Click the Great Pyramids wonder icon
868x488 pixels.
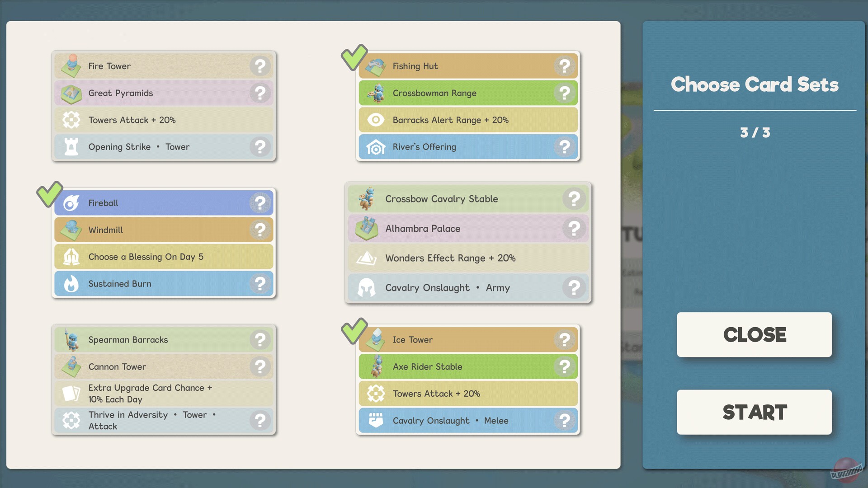click(x=71, y=93)
